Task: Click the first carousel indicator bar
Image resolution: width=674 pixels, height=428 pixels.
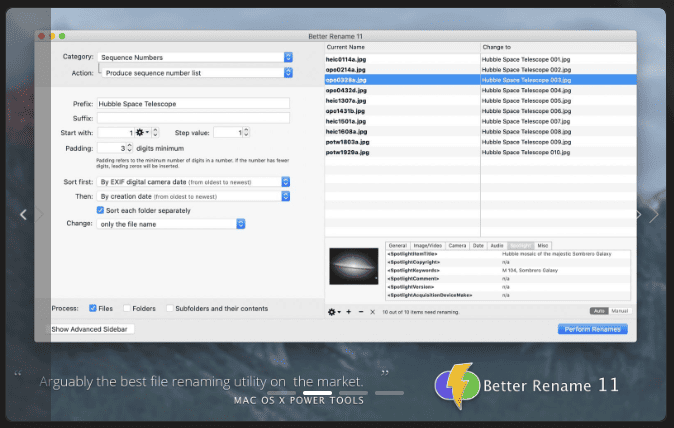Action: [x=281, y=393]
